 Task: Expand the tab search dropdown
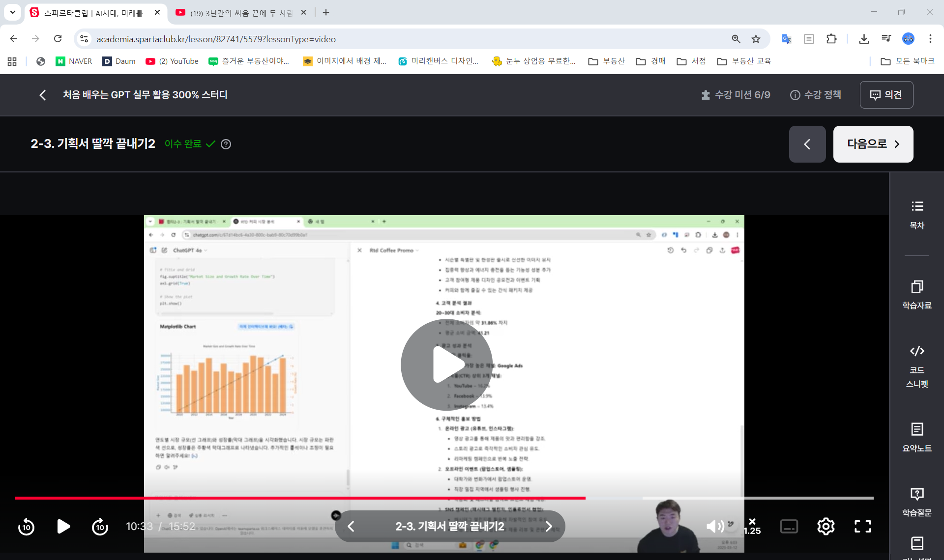click(13, 12)
